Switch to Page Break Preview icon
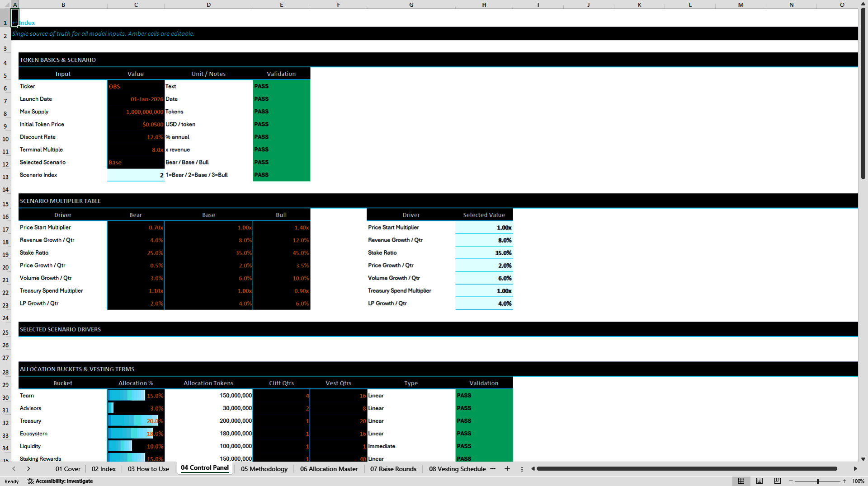 coord(778,481)
